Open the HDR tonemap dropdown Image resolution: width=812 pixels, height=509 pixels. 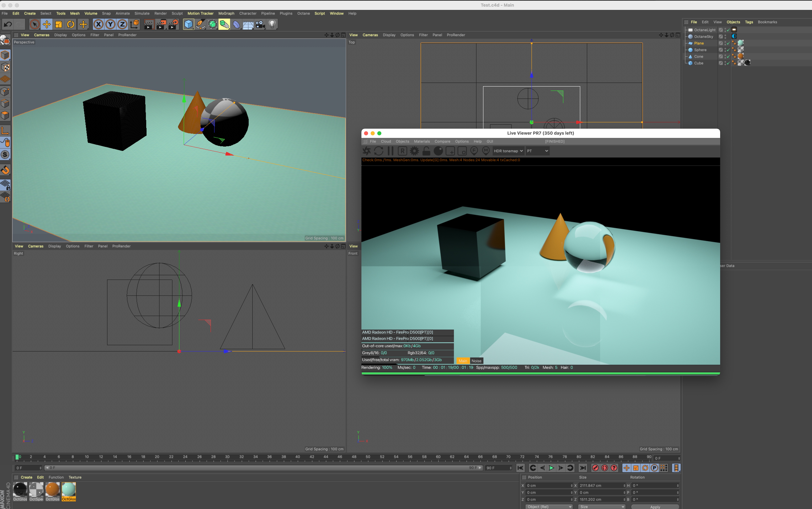508,151
